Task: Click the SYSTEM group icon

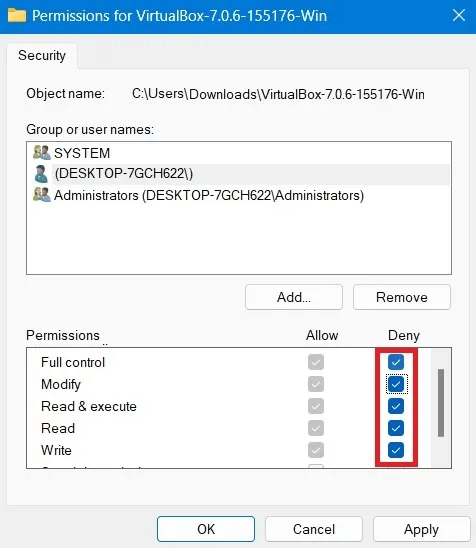Action: tap(42, 153)
